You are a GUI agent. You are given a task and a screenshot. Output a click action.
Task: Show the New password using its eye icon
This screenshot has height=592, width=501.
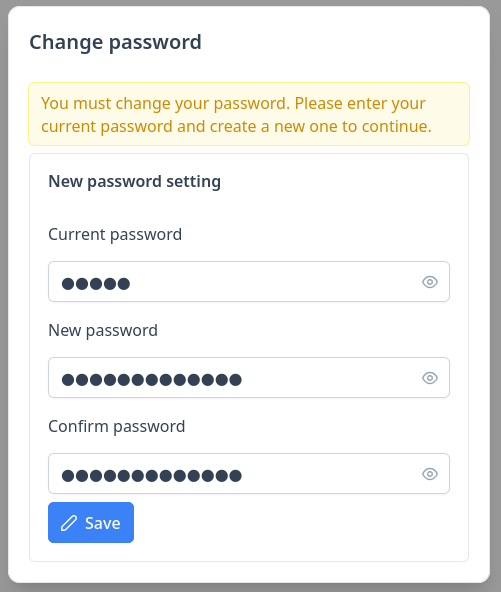point(430,378)
